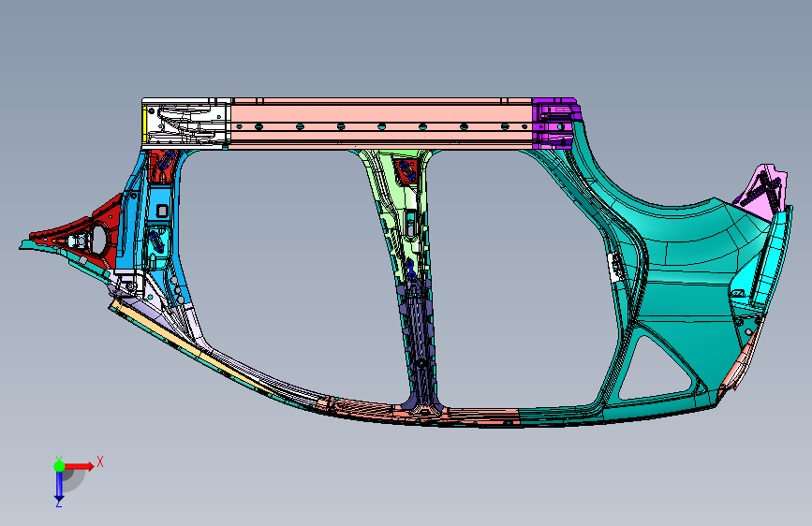Select the white bracket with yellow edge at roof rail front
This screenshot has height=526, width=812.
click(x=185, y=123)
